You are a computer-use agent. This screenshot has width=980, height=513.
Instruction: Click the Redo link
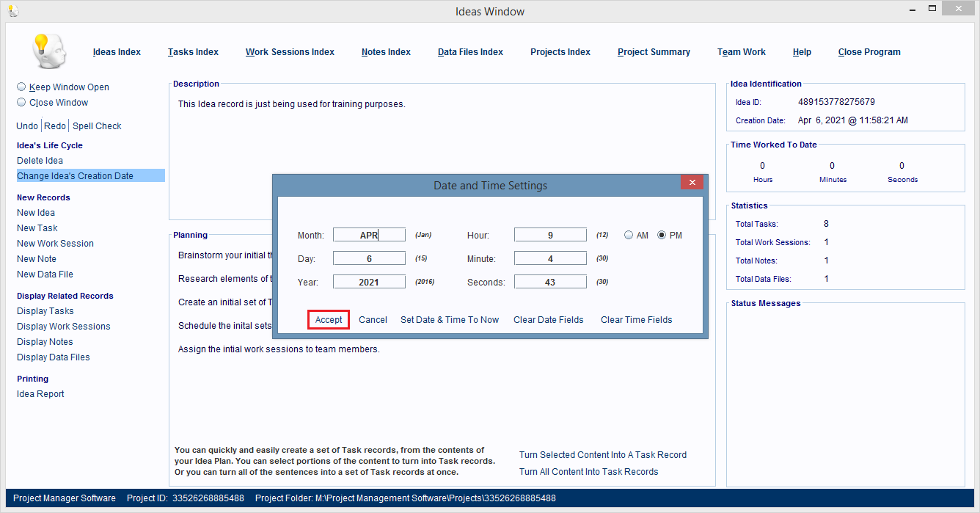coord(55,125)
